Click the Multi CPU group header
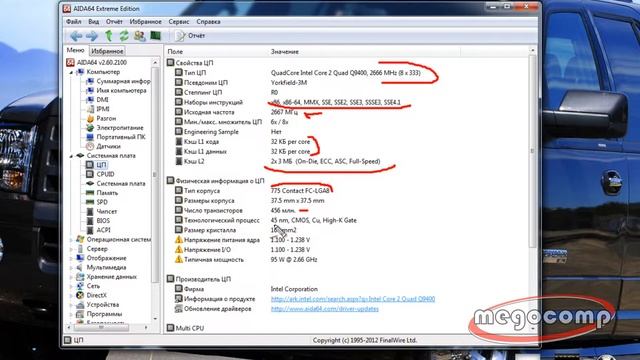The height and width of the screenshot is (360, 640). 185,328
